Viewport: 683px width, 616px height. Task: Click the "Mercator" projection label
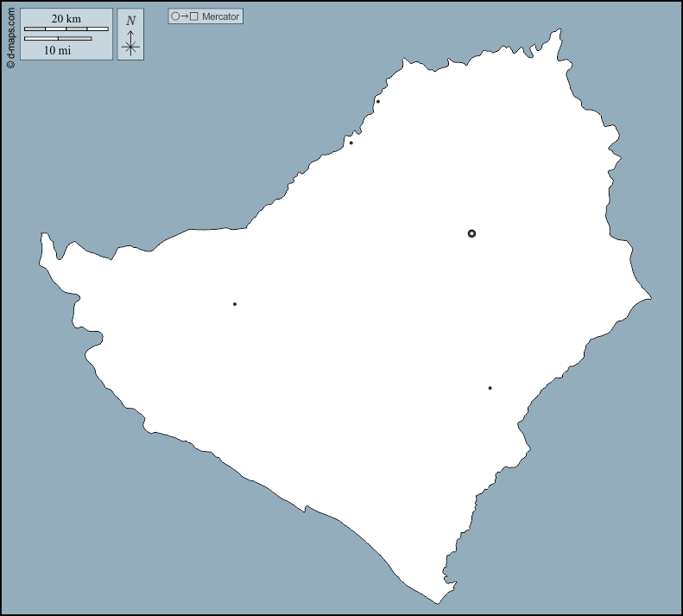pos(220,16)
